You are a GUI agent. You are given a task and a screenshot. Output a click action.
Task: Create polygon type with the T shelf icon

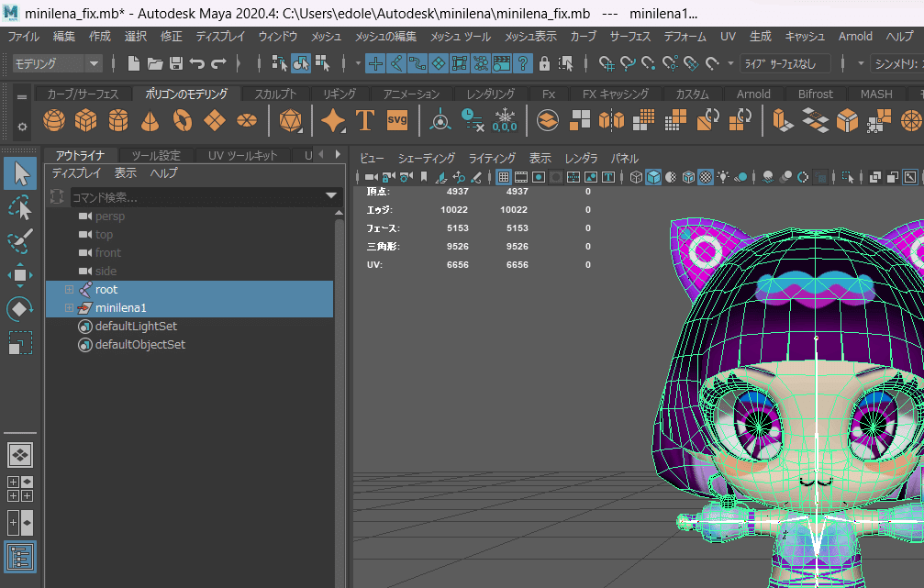[365, 120]
